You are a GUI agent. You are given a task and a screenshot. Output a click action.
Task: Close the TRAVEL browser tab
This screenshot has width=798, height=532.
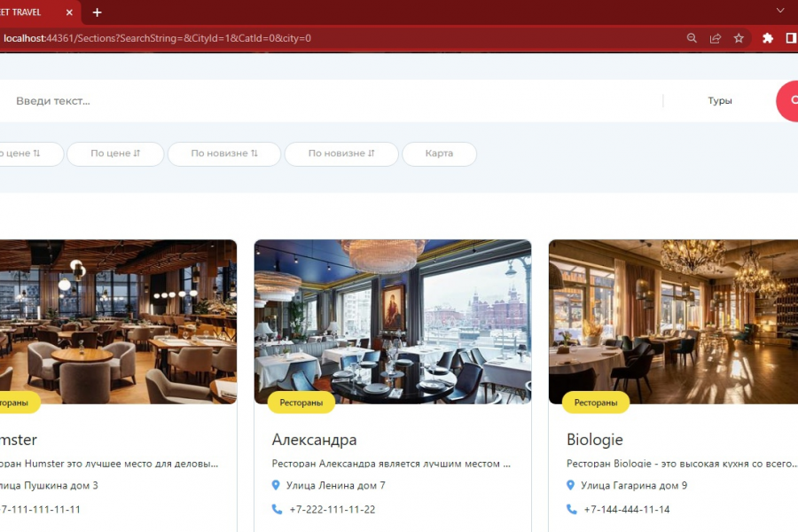pyautogui.click(x=70, y=12)
